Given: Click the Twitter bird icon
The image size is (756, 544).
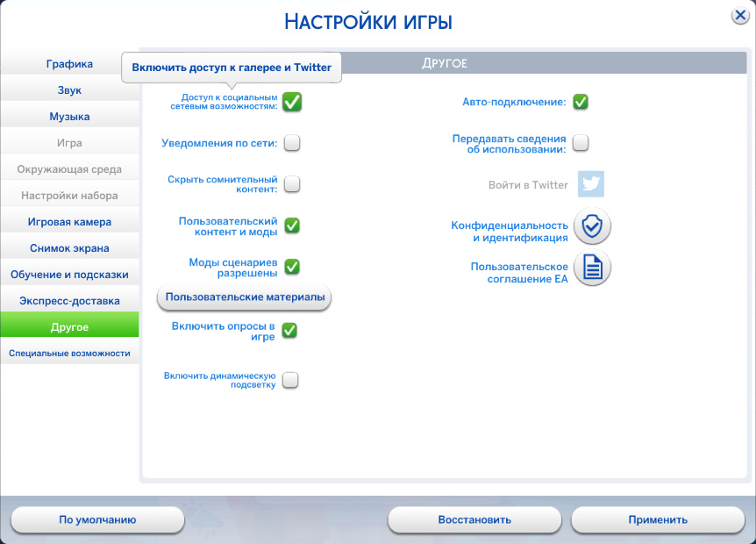Looking at the screenshot, I should (x=590, y=184).
